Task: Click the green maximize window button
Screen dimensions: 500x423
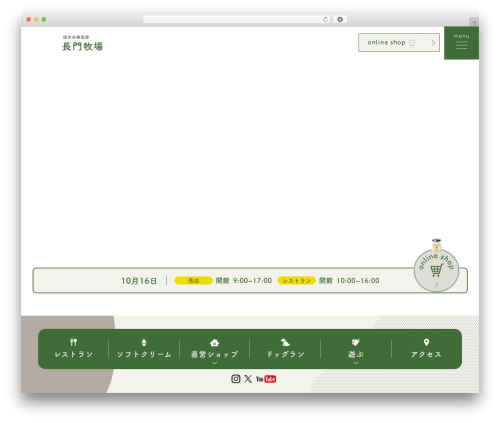Action: [44, 19]
